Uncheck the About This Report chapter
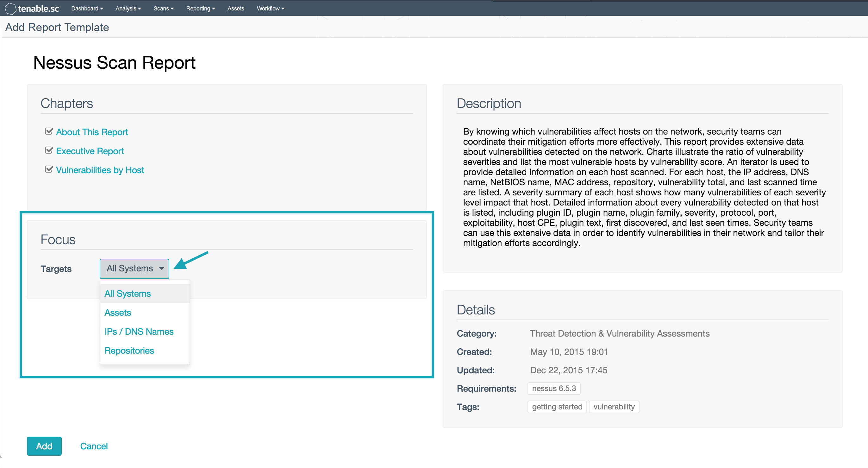The width and height of the screenshot is (868, 468). click(x=49, y=131)
